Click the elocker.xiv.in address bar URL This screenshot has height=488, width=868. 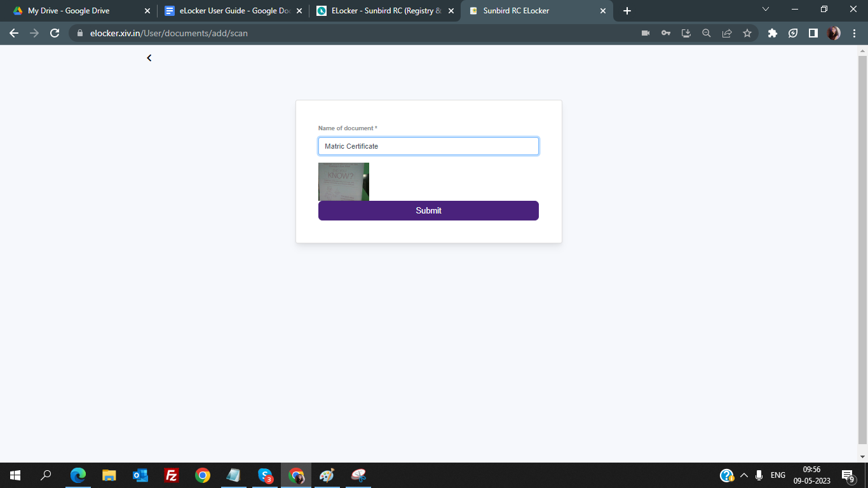(169, 33)
